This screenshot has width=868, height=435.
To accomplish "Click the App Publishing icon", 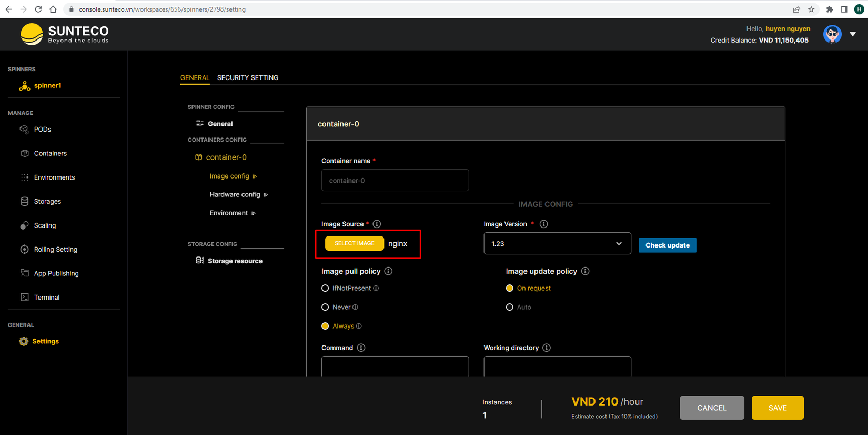I will point(24,273).
